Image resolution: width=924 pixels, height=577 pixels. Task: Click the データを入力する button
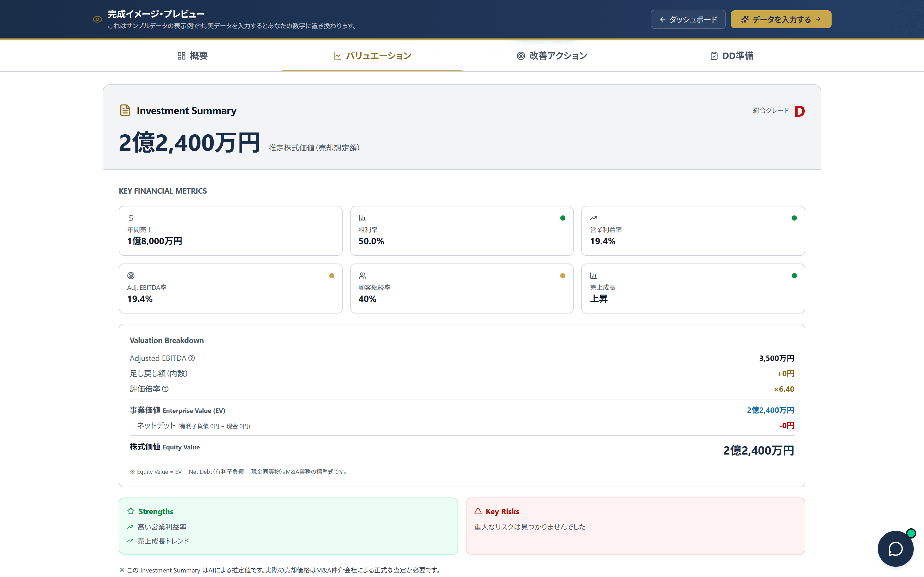(x=781, y=19)
